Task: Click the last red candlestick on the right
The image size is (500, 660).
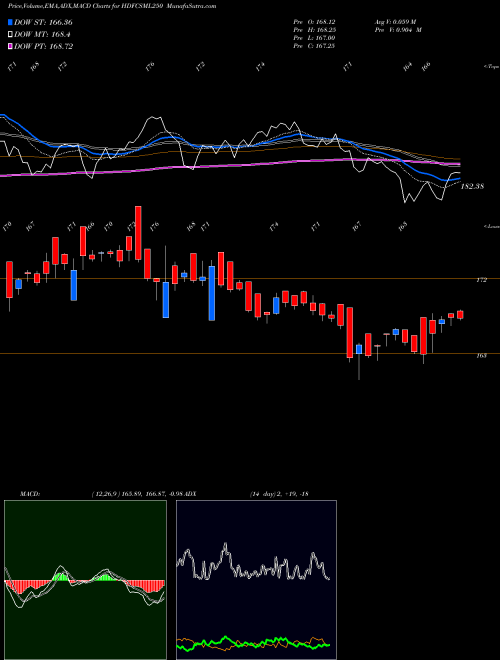Action: pos(460,315)
